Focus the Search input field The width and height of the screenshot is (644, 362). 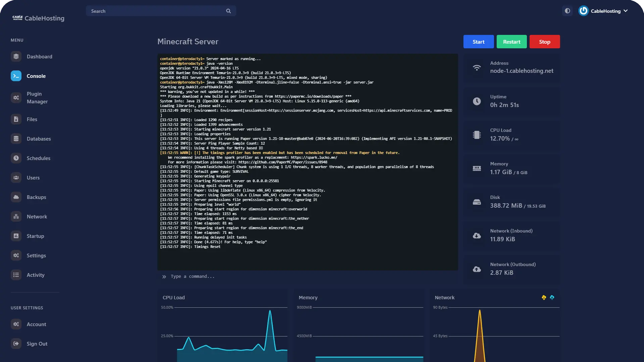(x=161, y=11)
